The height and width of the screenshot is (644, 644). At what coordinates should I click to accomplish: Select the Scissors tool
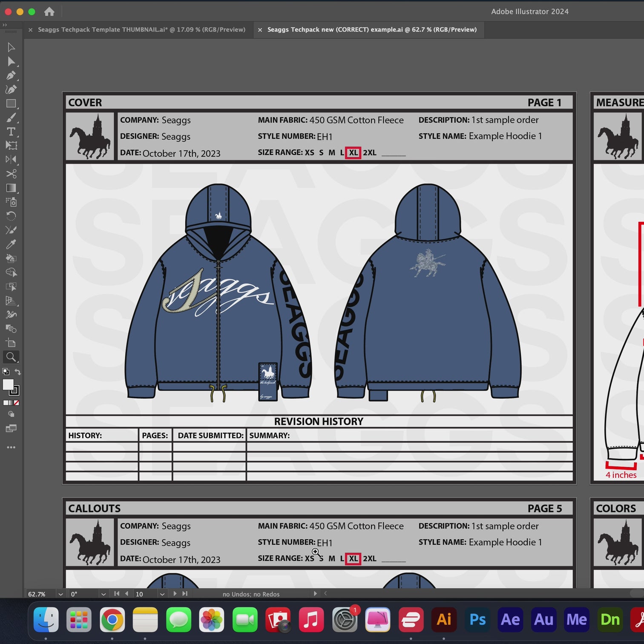pos(11,174)
